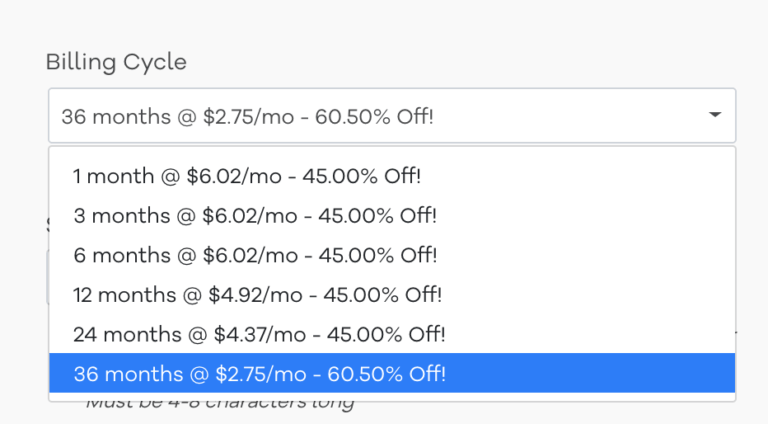The height and width of the screenshot is (424, 768).
Task: Select 12 months @ $4.92/mo option
Action: pyautogui.click(x=392, y=295)
